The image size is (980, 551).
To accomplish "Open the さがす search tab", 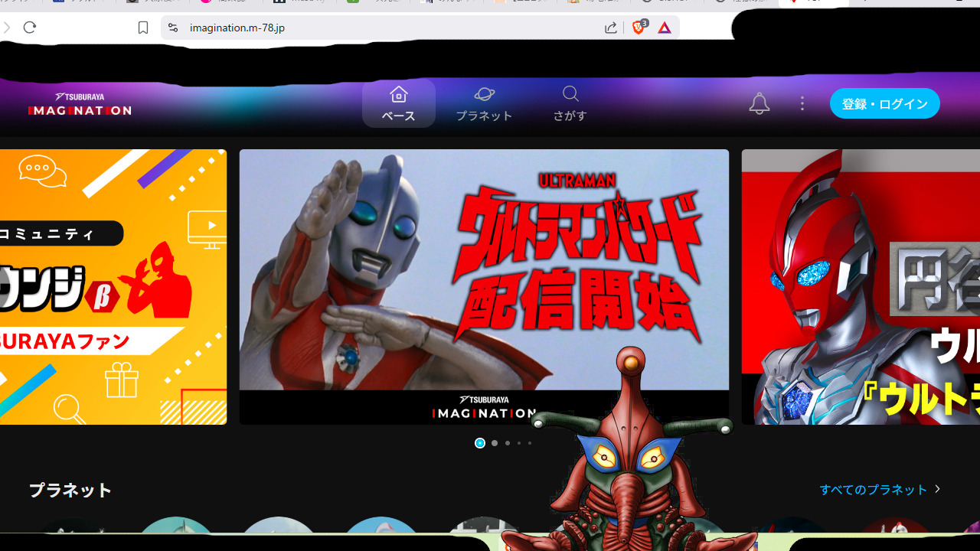I will pyautogui.click(x=570, y=103).
